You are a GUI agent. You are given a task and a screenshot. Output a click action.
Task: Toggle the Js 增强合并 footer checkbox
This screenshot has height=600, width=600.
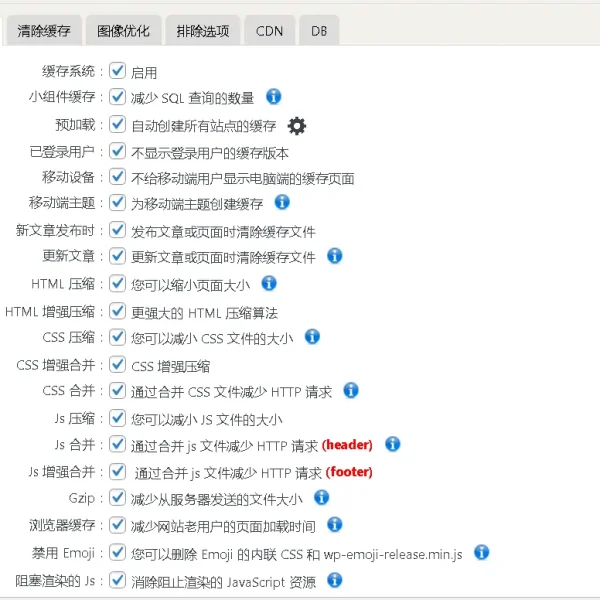tap(117, 471)
